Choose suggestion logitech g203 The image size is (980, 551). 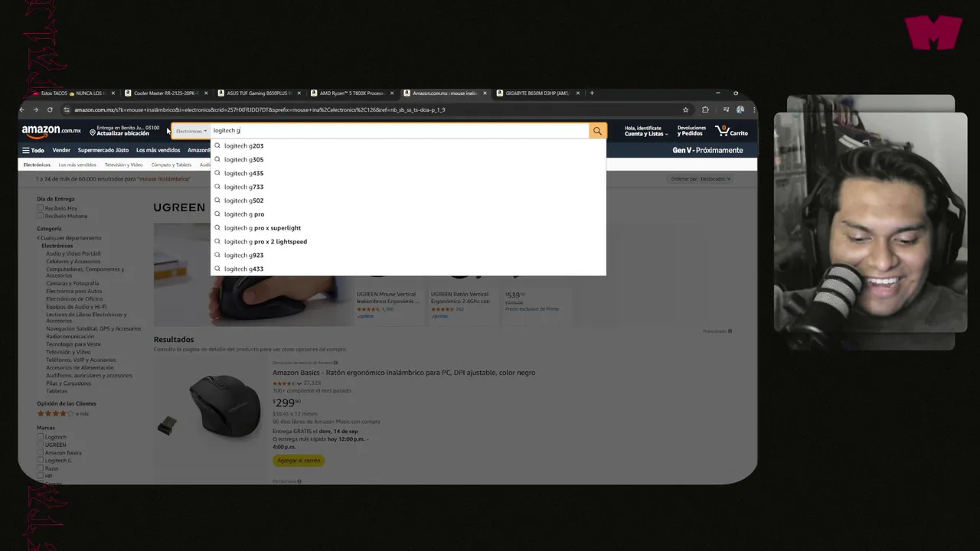[408, 145]
